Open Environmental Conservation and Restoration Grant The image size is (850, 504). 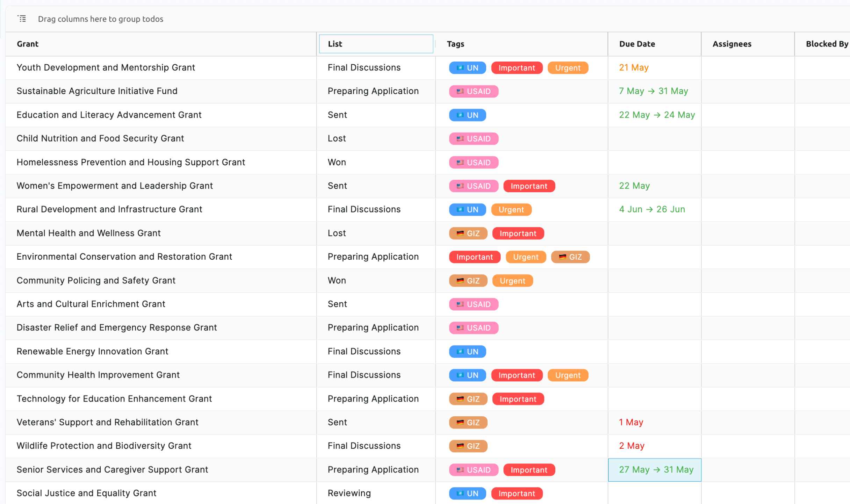pyautogui.click(x=124, y=257)
